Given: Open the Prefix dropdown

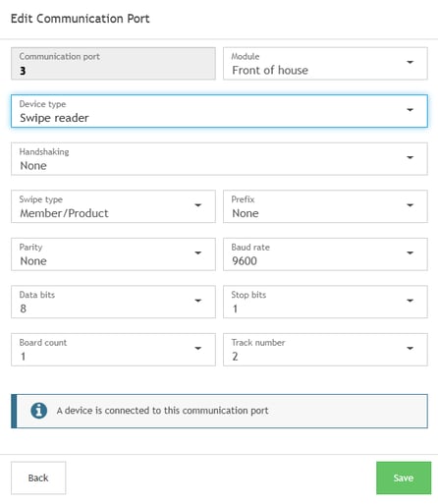Looking at the screenshot, I should pyautogui.click(x=325, y=206).
